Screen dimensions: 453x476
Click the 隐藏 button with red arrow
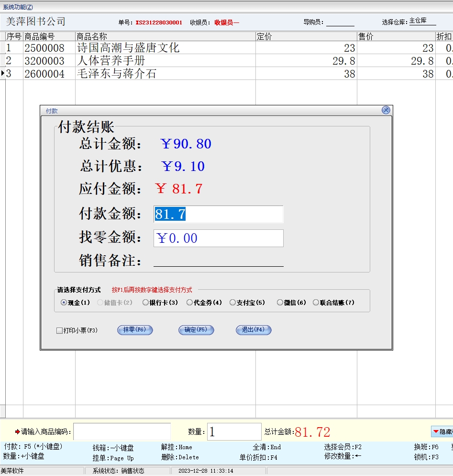coord(442,431)
